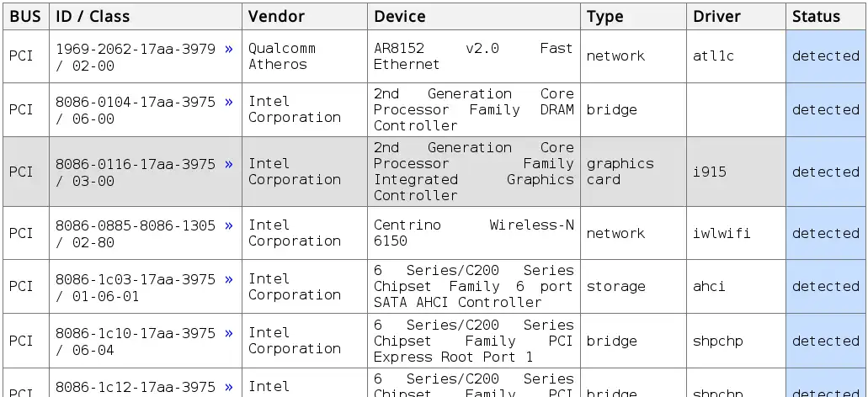Click the Vendor column header

(305, 17)
